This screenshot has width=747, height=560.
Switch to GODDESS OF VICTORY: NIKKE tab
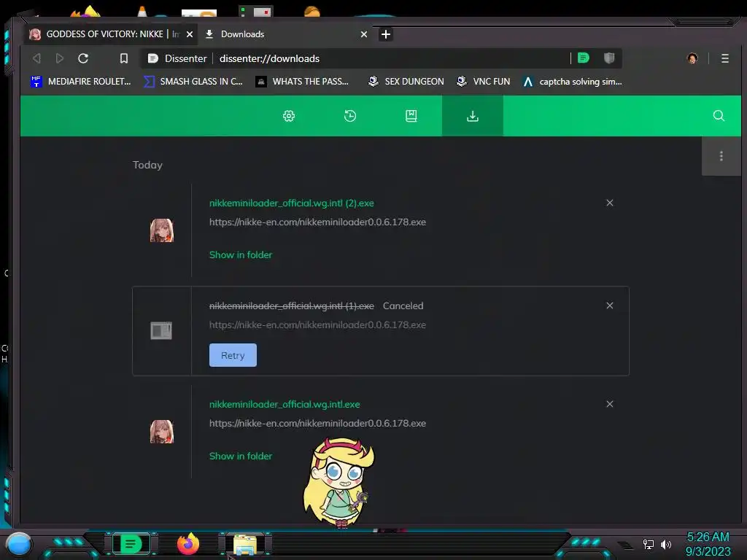click(105, 34)
